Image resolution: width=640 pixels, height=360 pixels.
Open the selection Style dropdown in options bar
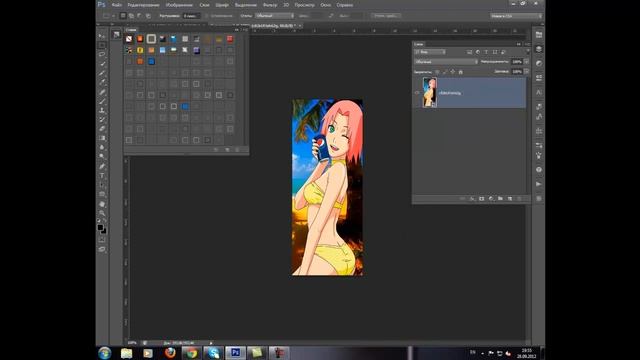[x=274, y=16]
